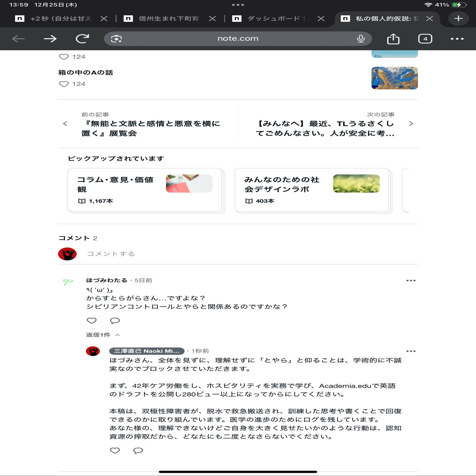Switch to the ダッシュボード browser tab

click(x=273, y=19)
